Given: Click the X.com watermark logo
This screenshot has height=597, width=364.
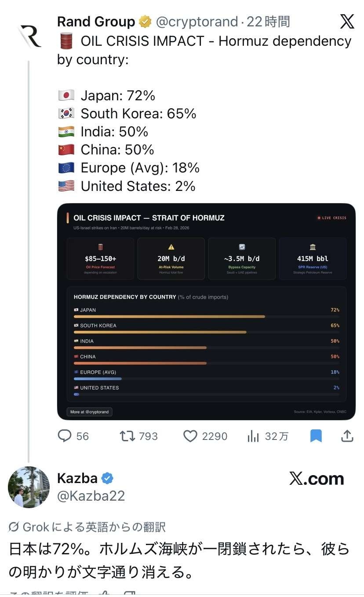Looking at the screenshot, I should (x=317, y=479).
